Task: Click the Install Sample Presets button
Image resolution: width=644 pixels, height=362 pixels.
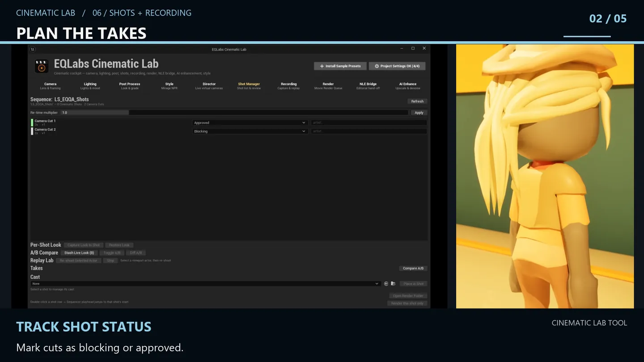Action: [x=340, y=66]
